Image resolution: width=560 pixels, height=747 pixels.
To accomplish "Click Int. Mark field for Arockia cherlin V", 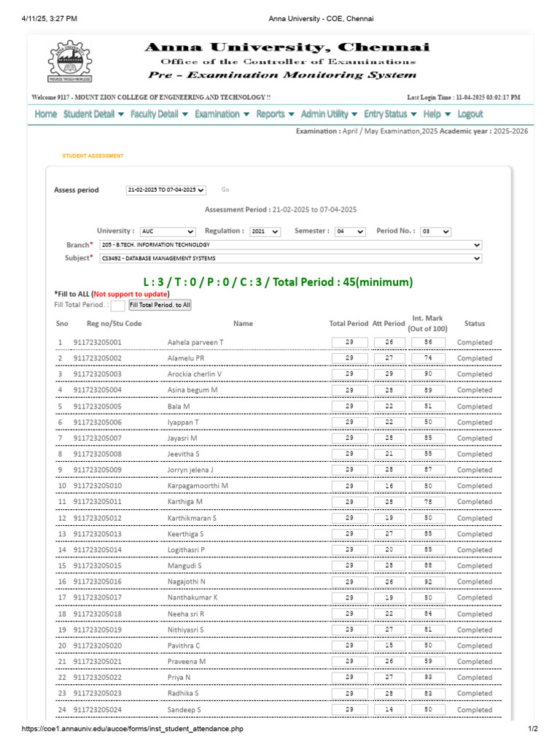I will (x=428, y=374).
